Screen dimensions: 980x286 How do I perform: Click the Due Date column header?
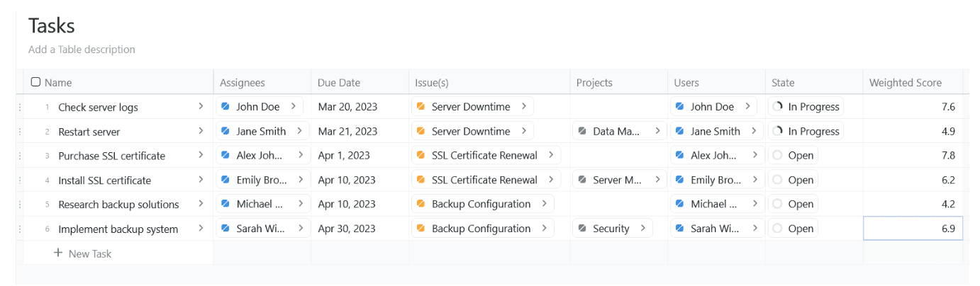click(339, 83)
